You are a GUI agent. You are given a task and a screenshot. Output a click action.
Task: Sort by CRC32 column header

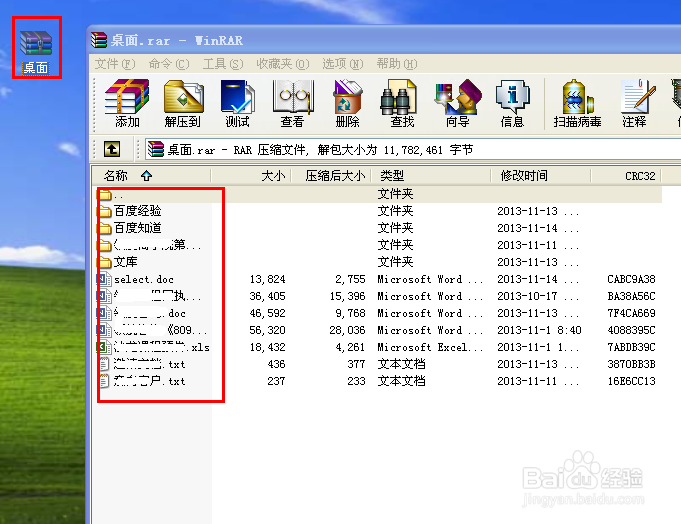[x=626, y=176]
